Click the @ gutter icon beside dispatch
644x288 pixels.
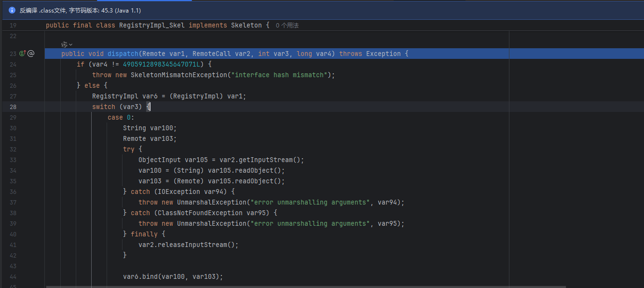pos(31,54)
